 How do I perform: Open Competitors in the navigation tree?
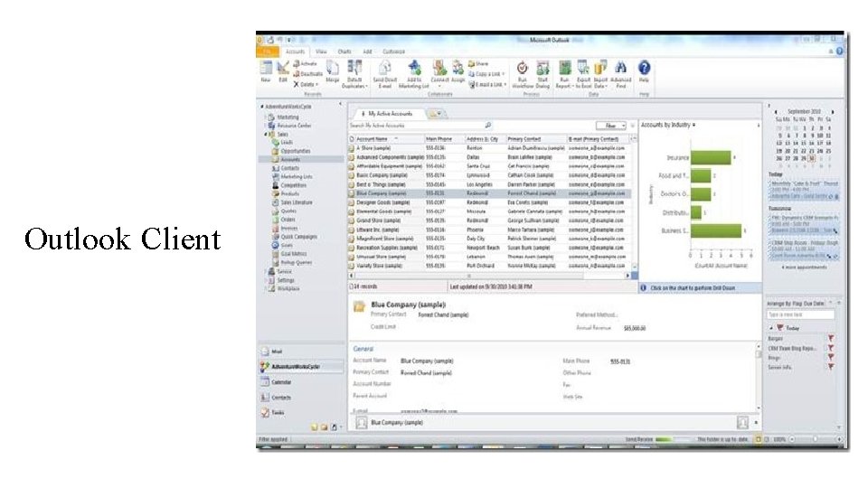click(x=289, y=185)
